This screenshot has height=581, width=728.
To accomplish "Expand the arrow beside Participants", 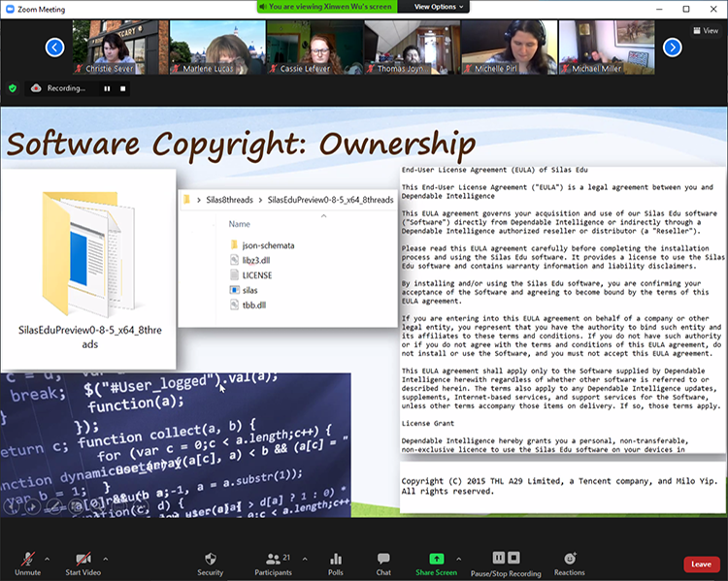I will point(305,559).
